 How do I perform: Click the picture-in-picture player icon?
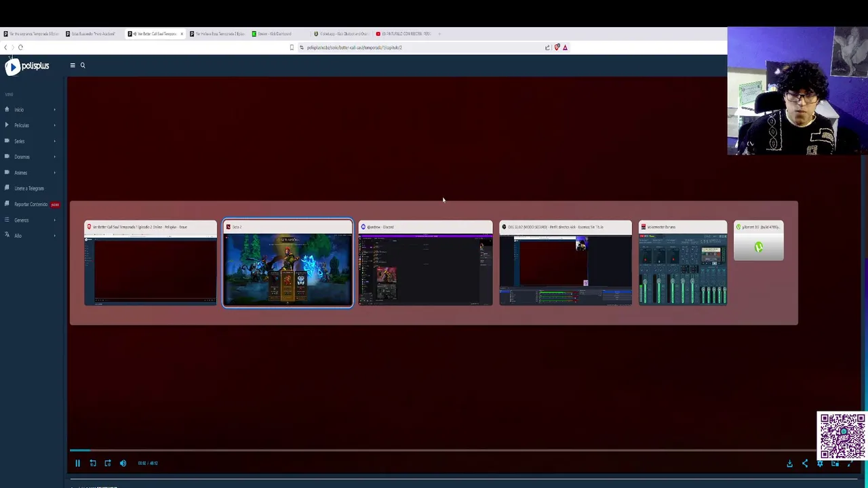[x=835, y=464]
